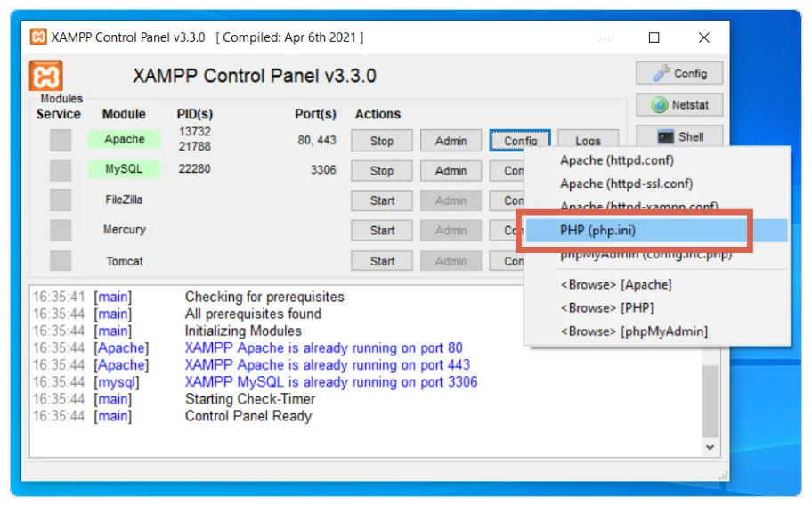Click the log scrollbar down arrow
Image resolution: width=812 pixels, height=506 pixels.
[x=710, y=446]
